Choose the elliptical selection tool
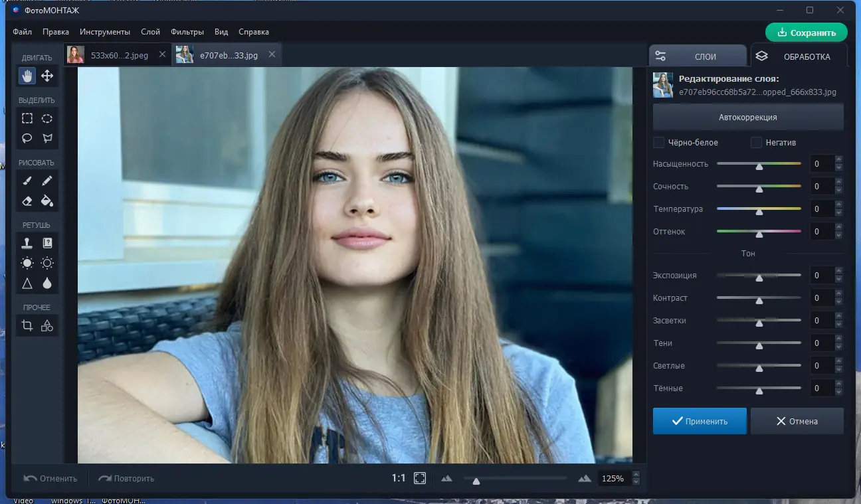 point(47,118)
